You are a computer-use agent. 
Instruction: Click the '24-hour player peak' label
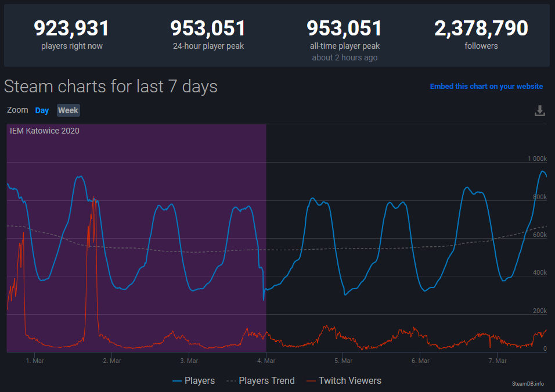[208, 46]
